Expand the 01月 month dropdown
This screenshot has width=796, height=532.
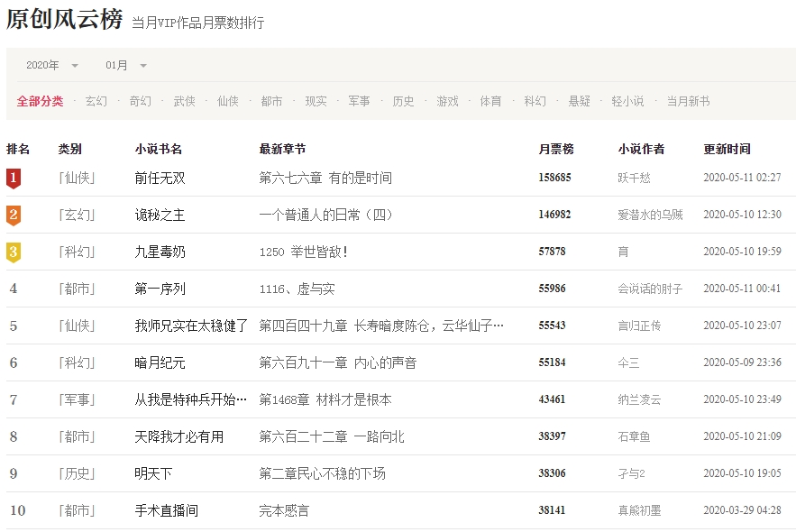126,66
